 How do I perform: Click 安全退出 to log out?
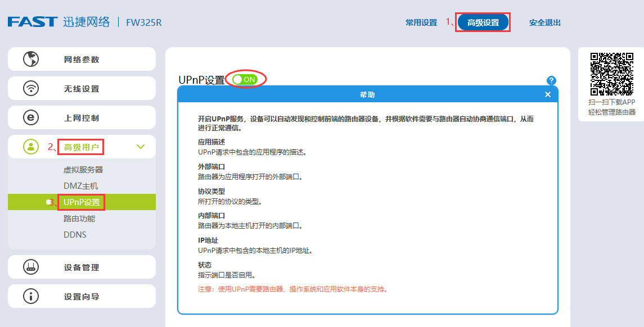(x=543, y=21)
